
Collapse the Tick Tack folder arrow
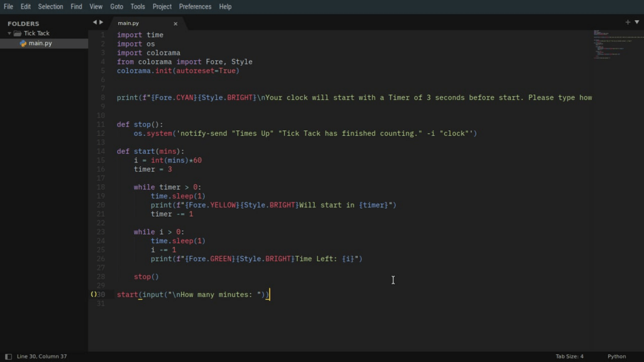click(x=9, y=33)
